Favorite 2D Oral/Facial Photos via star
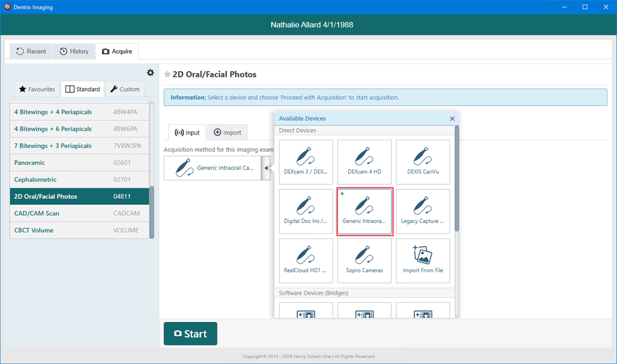617x364 pixels. [167, 74]
